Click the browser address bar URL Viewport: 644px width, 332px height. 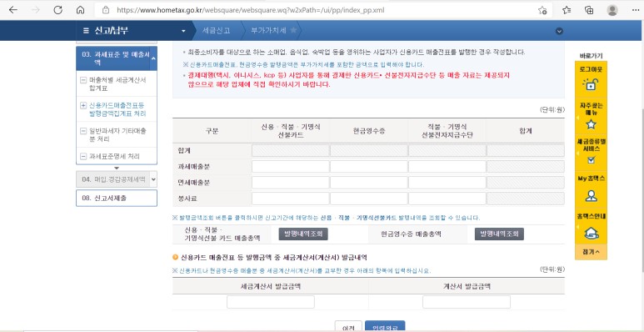pyautogui.click(x=251, y=10)
